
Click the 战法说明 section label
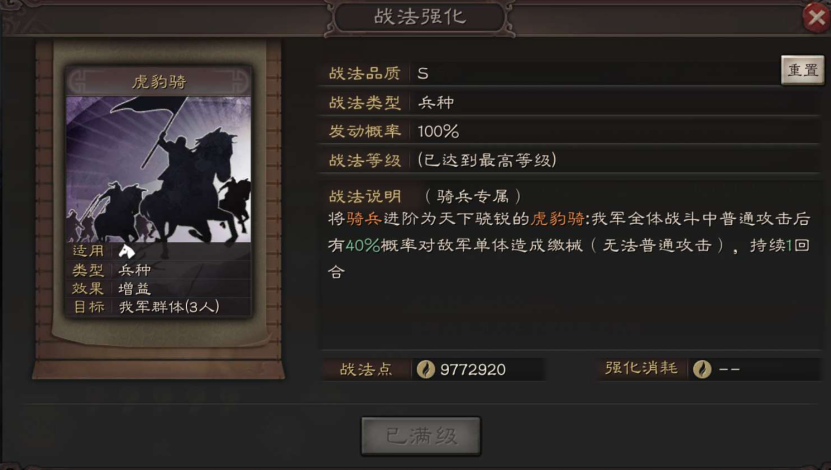[x=365, y=197]
